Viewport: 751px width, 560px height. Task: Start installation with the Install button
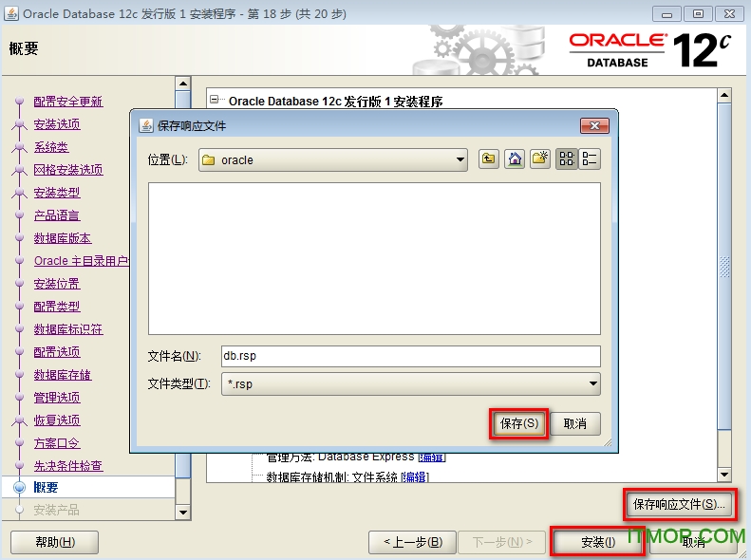click(598, 542)
